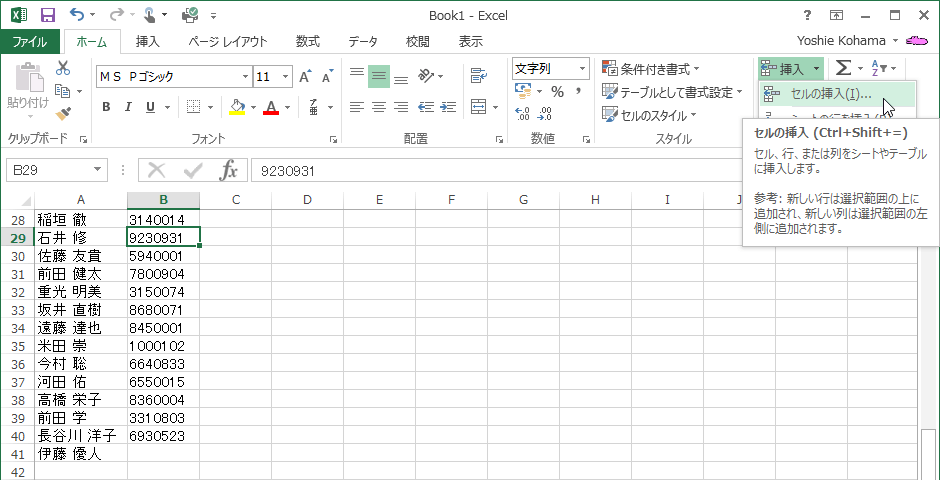Click the insert function fx icon
Screen dimensions: 940x480
click(228, 171)
